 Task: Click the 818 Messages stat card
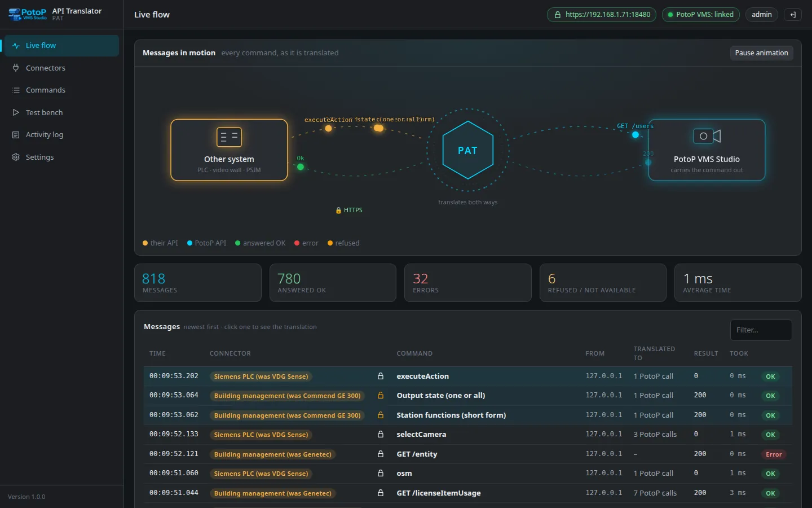(198, 283)
